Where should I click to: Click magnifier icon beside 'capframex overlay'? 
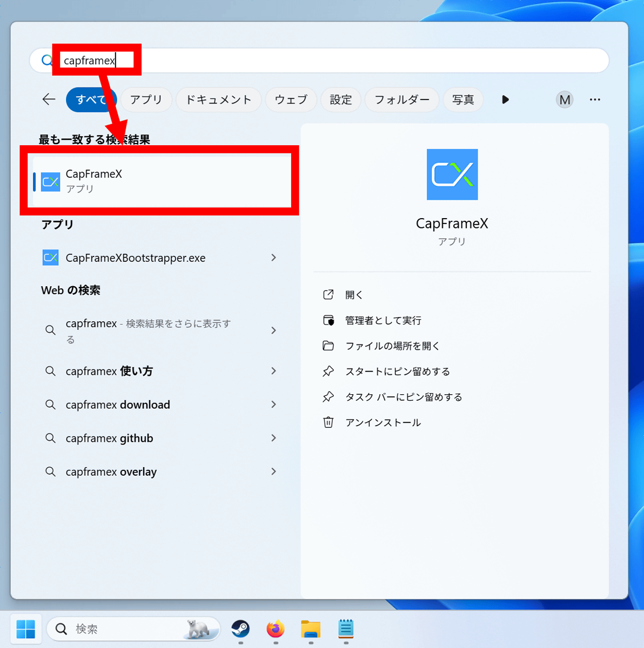coord(50,471)
